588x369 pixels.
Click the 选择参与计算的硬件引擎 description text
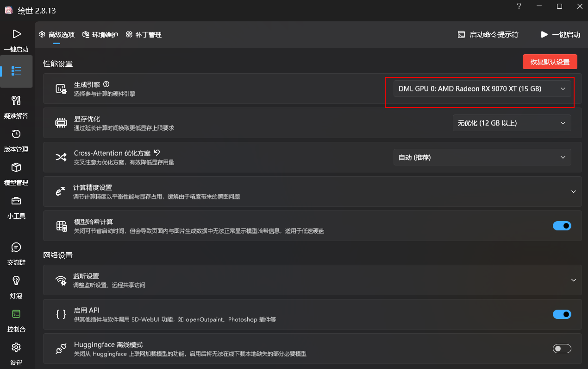coord(105,94)
